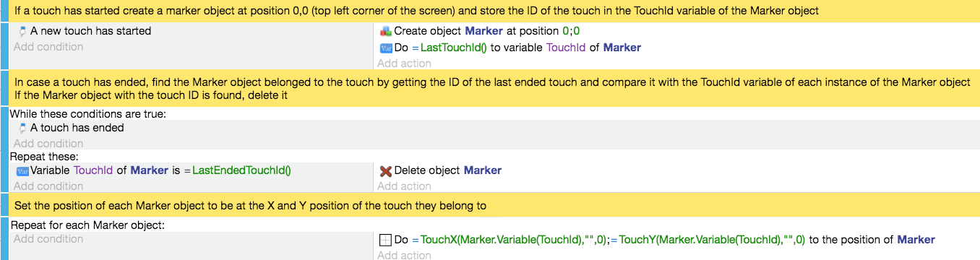Click the red X Delete object icon
Screen dimensions: 980x260
click(385, 171)
